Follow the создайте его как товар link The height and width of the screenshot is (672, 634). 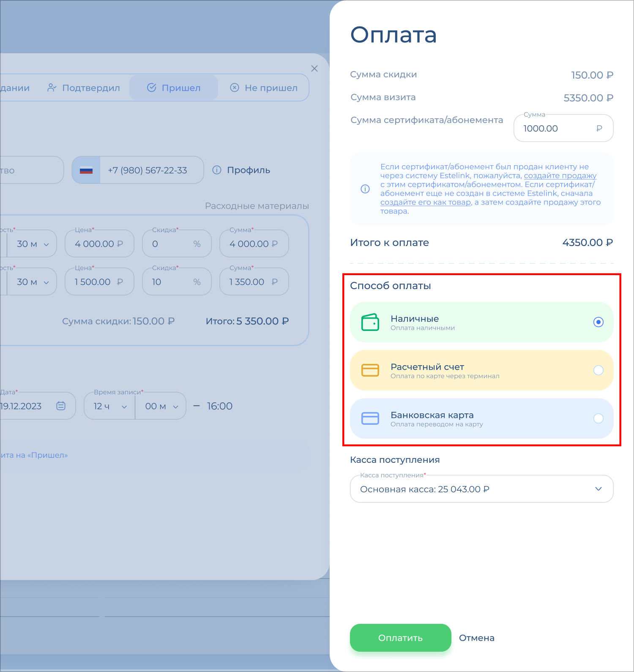point(426,202)
